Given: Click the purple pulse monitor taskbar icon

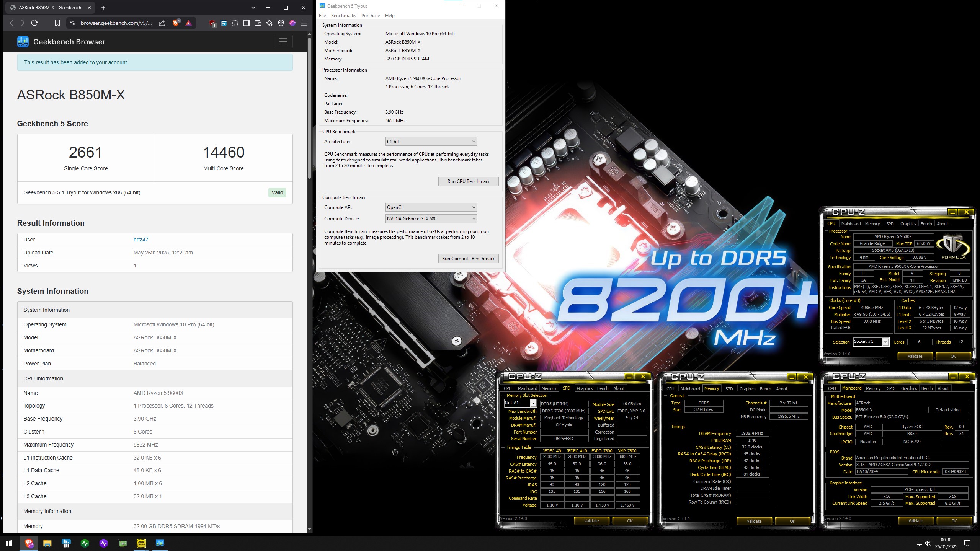Looking at the screenshot, I should tap(103, 543).
